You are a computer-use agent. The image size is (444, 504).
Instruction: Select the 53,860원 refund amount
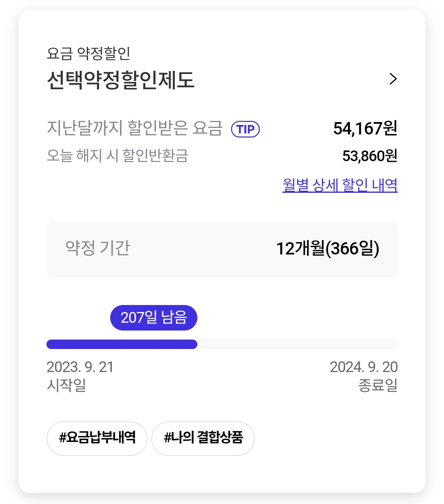[x=370, y=156]
